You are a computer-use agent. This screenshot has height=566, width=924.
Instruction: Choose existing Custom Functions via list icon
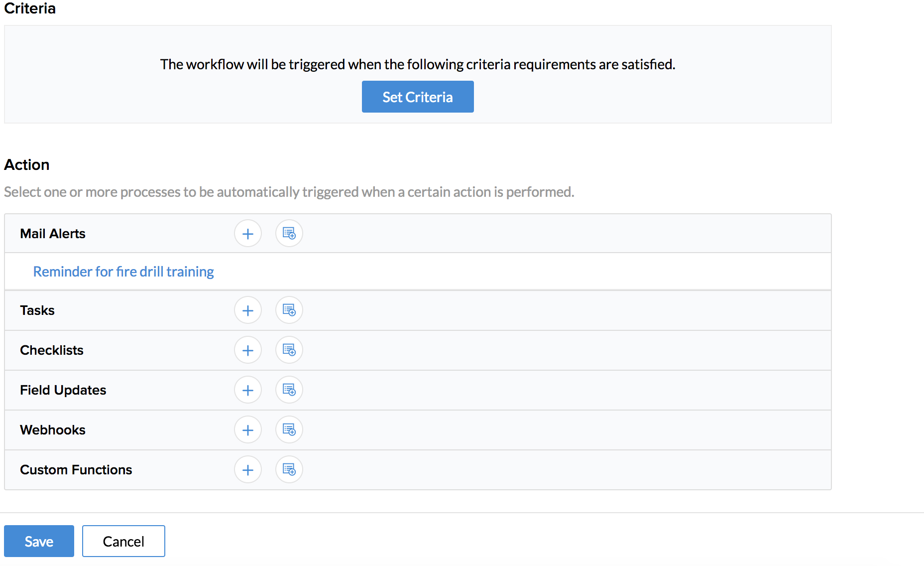pyautogui.click(x=289, y=470)
